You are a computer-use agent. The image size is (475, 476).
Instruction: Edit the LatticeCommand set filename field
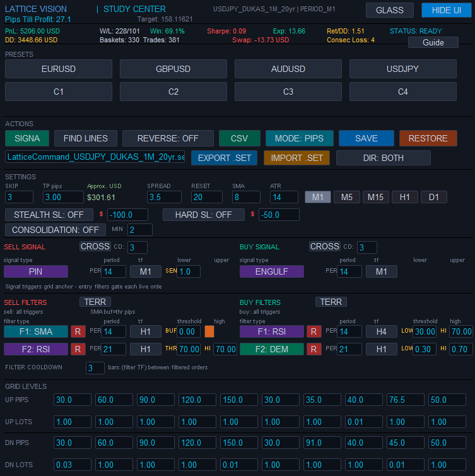[95, 157]
